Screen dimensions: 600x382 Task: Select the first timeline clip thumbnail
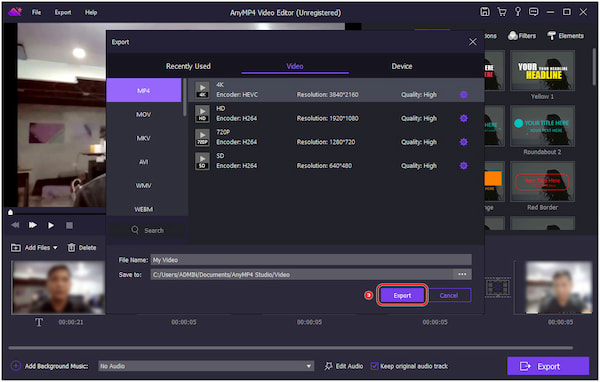coord(58,287)
